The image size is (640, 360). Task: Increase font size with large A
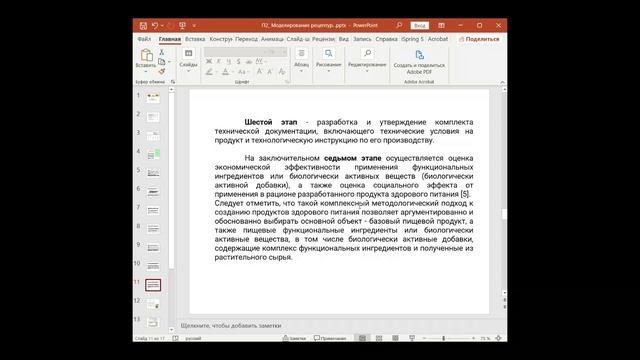(259, 72)
